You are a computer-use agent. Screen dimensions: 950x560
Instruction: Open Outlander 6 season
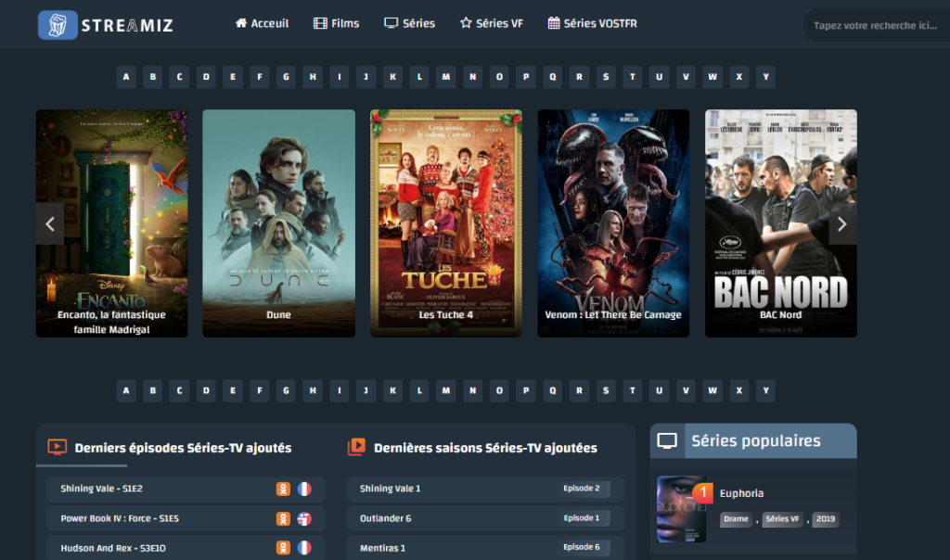pyautogui.click(x=385, y=518)
